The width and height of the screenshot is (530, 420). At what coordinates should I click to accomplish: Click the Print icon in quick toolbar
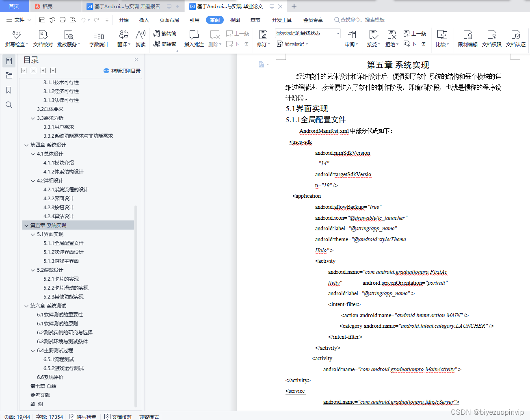(63, 19)
